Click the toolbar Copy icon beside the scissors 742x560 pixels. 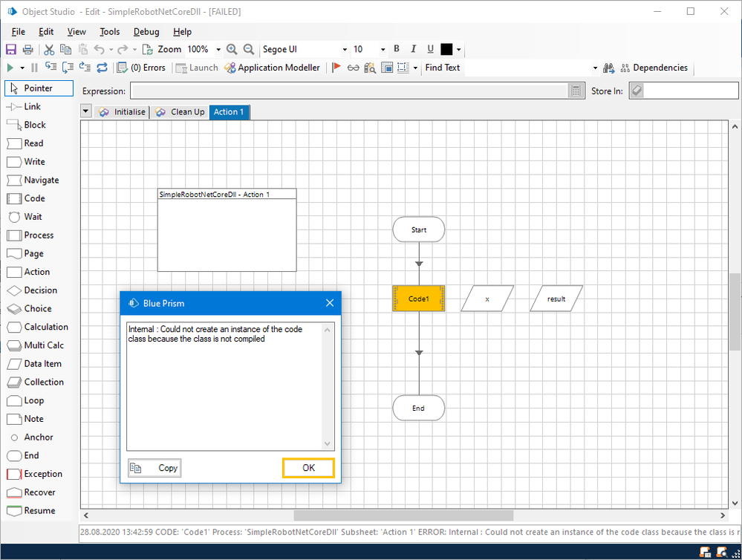66,49
